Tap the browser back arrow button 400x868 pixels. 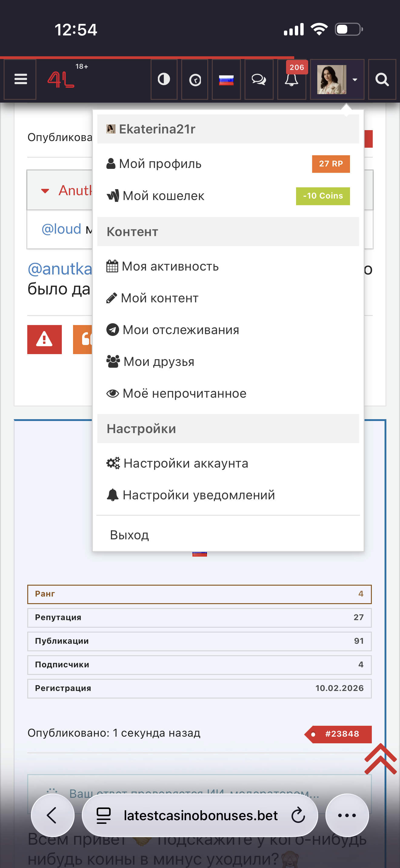[x=52, y=815]
